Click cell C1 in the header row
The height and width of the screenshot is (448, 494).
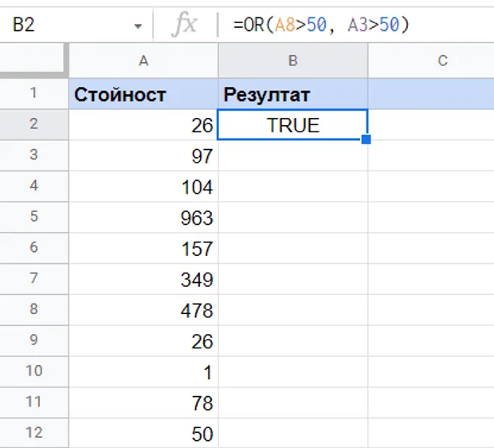point(431,94)
